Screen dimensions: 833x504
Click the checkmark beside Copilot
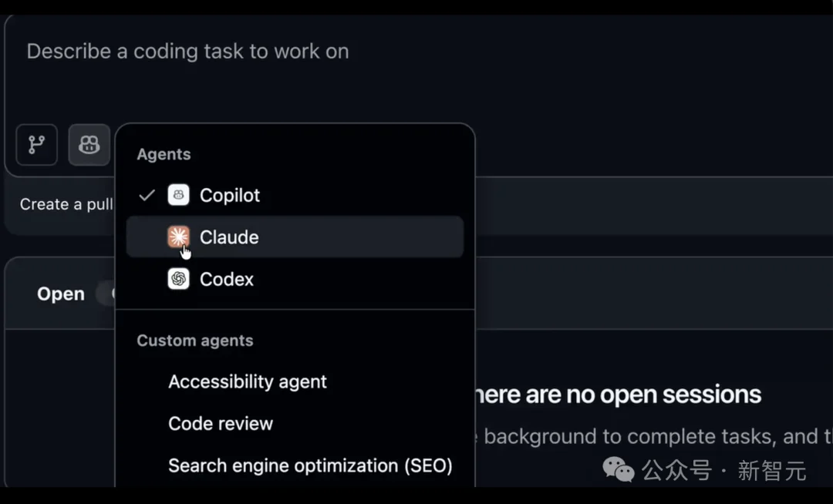click(x=147, y=195)
